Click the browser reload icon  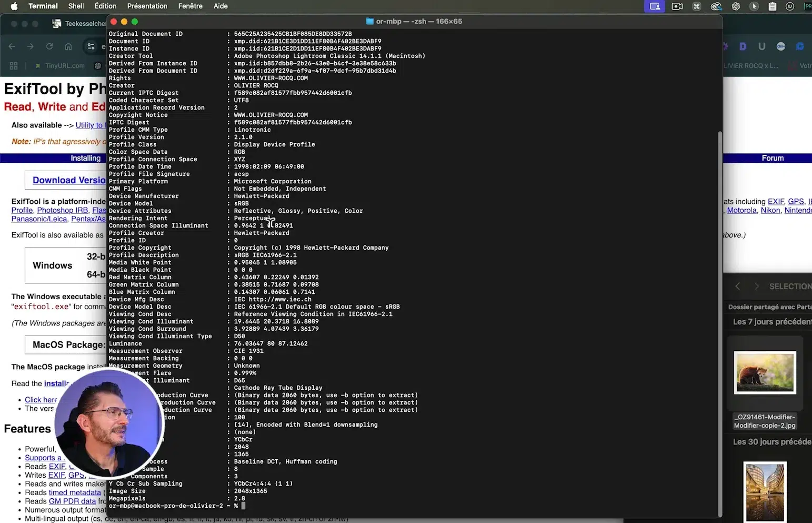click(x=49, y=46)
